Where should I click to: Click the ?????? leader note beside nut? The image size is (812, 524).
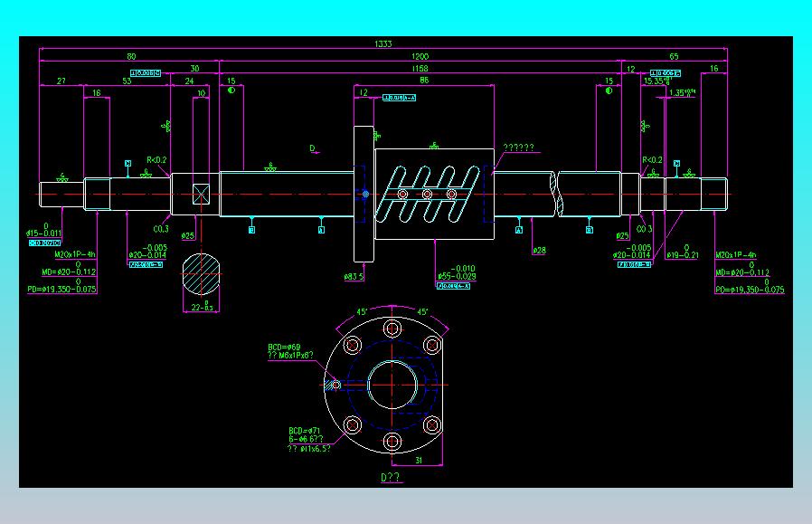(518, 148)
